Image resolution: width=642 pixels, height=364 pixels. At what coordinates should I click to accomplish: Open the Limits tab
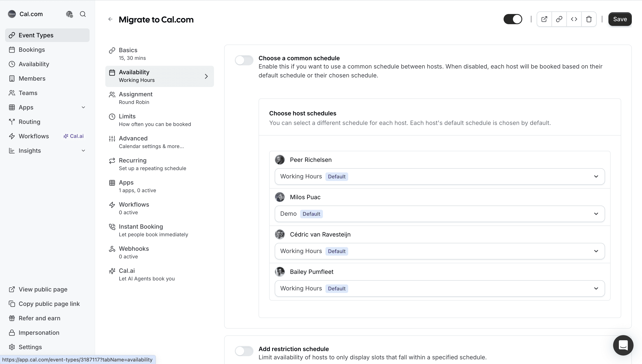(160, 120)
